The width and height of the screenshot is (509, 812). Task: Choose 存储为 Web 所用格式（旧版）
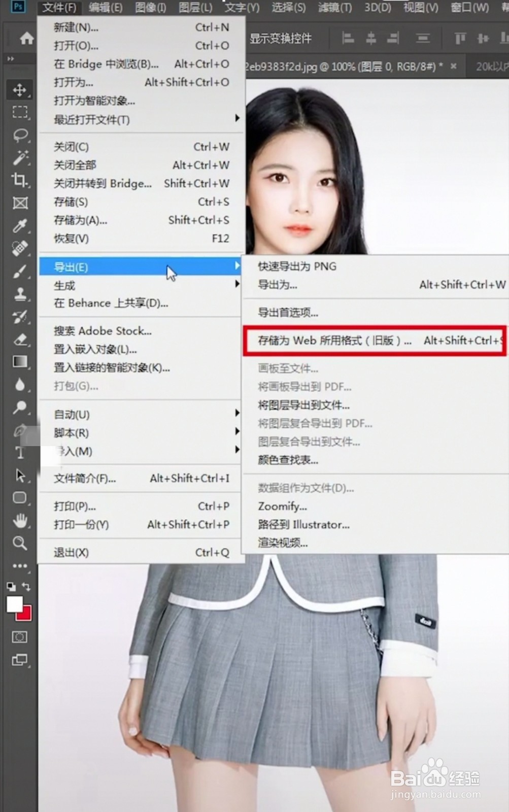coord(375,341)
